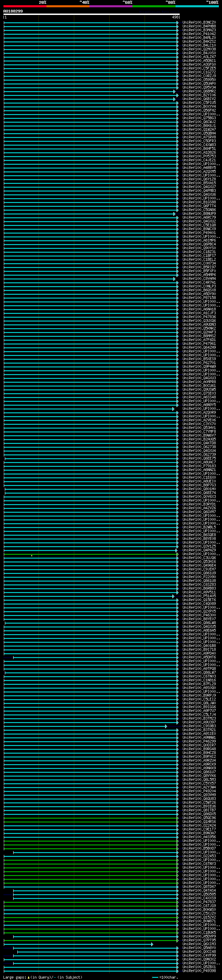
Task: Click the alignment bar for UniRef100_Q6BIV2
Action: click(x=89, y=99)
